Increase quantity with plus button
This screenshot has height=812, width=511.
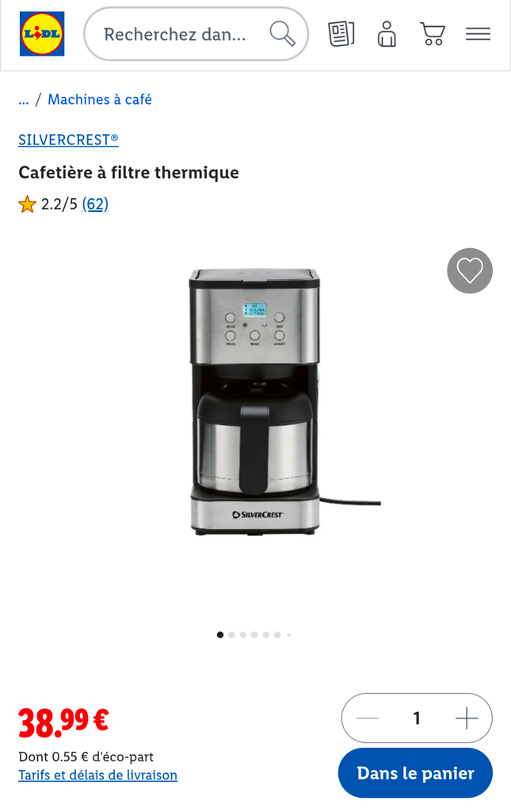(467, 718)
